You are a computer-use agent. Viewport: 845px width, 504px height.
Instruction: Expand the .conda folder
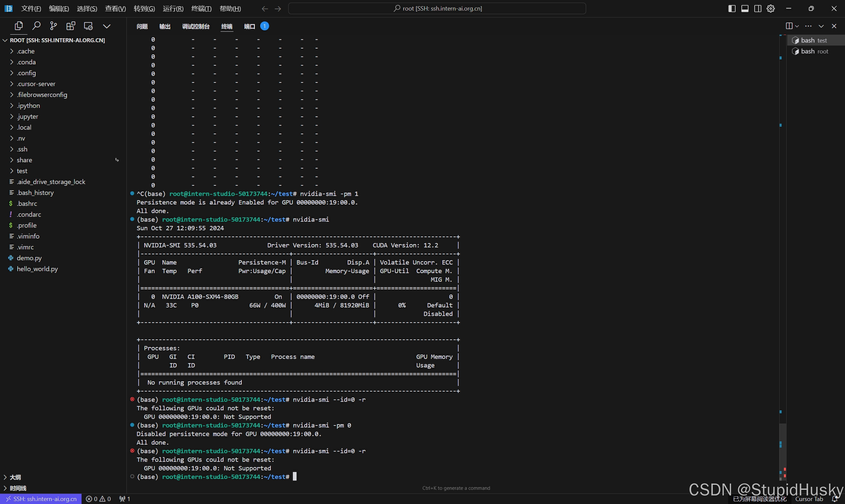coord(26,62)
